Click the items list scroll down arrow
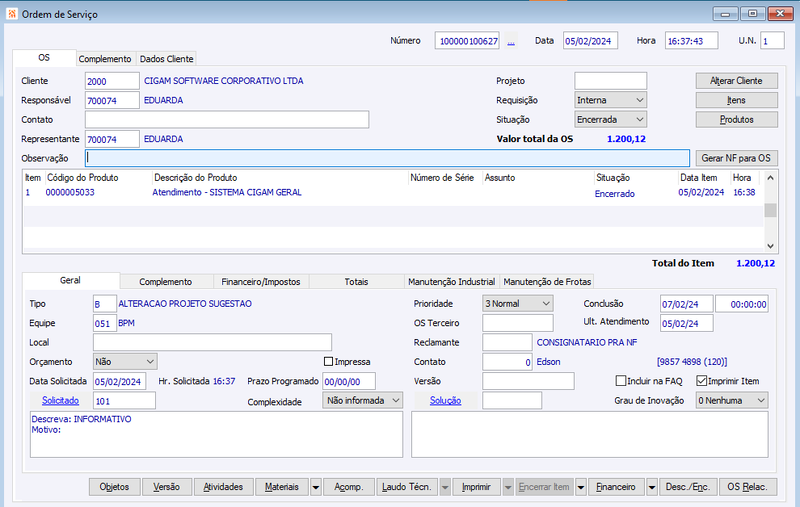The image size is (800, 507). point(770,246)
